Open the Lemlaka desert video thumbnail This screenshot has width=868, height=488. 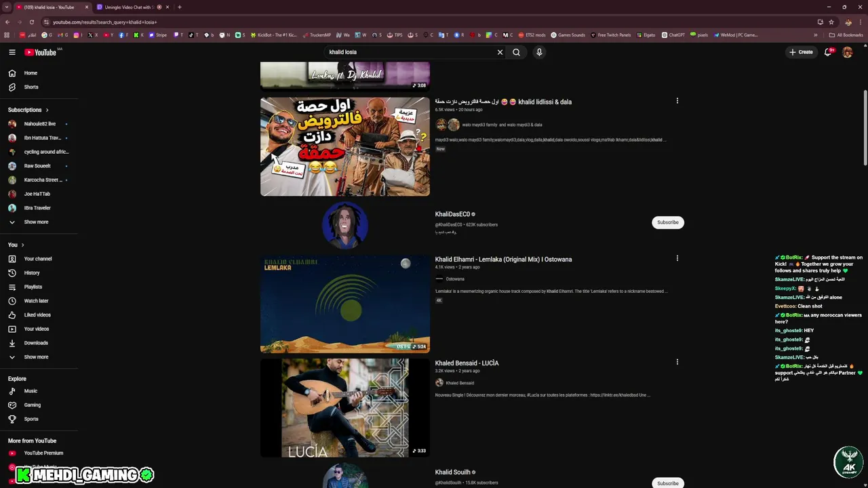(345, 304)
